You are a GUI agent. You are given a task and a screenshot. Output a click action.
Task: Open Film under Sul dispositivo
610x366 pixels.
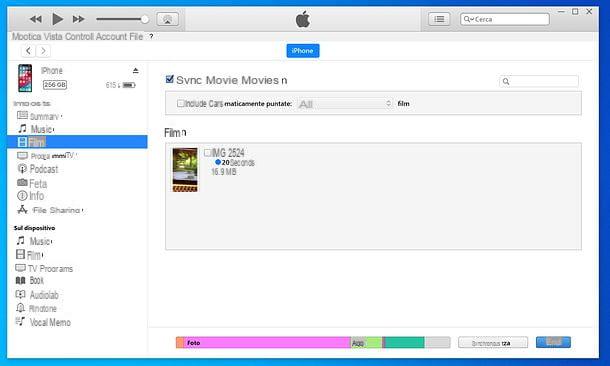coord(29,255)
